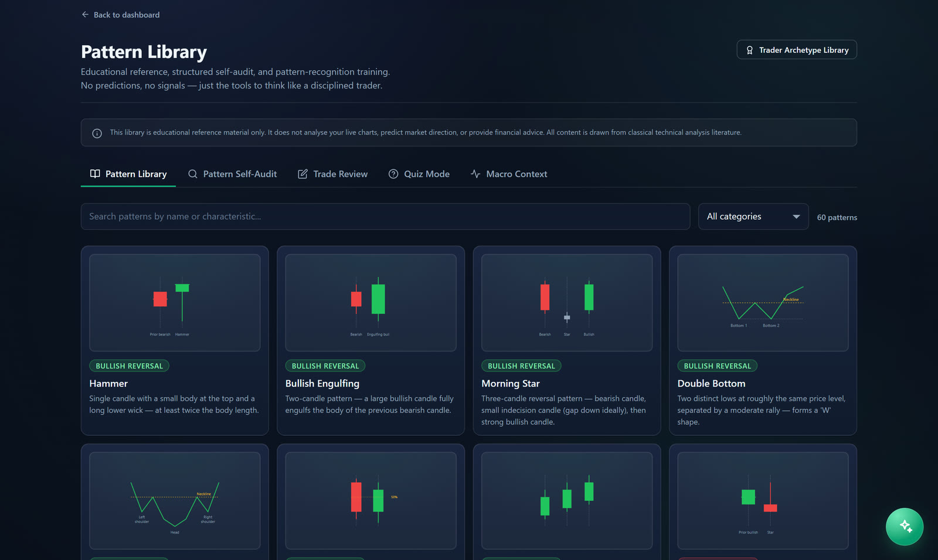Click the 60 patterns count text
The height and width of the screenshot is (560, 938).
(x=837, y=217)
